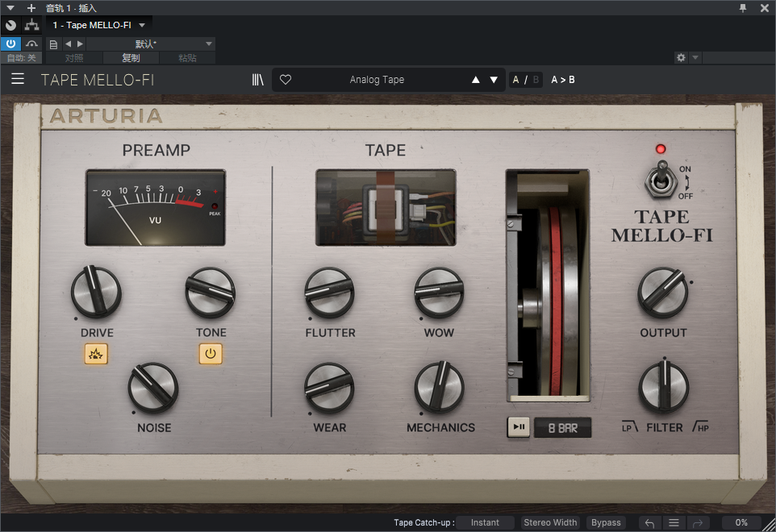Click the window resize grip corner

(769, 525)
